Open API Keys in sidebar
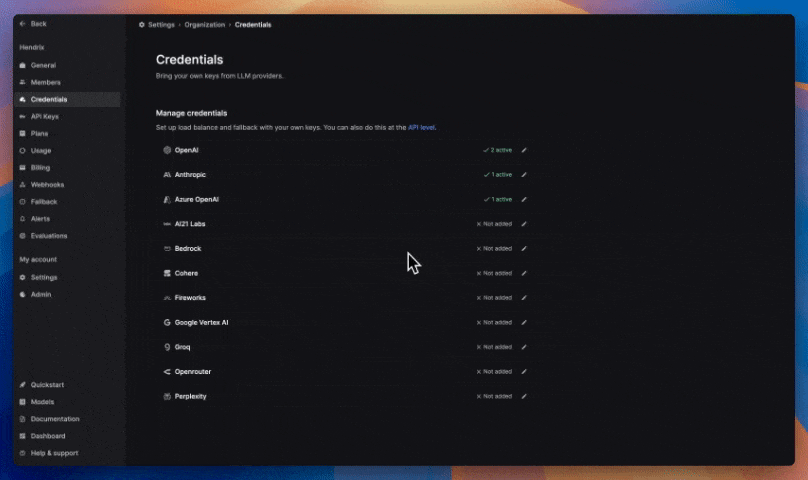The image size is (808, 480). coord(67,117)
